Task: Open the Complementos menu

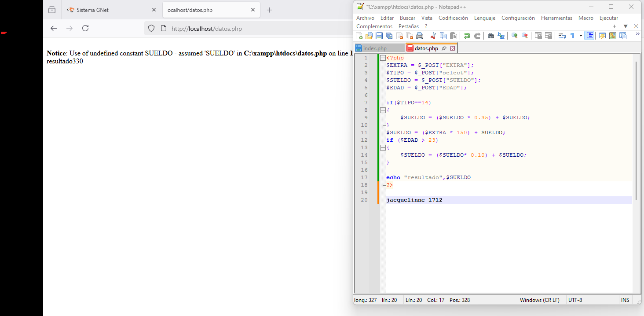Action: coord(374,26)
